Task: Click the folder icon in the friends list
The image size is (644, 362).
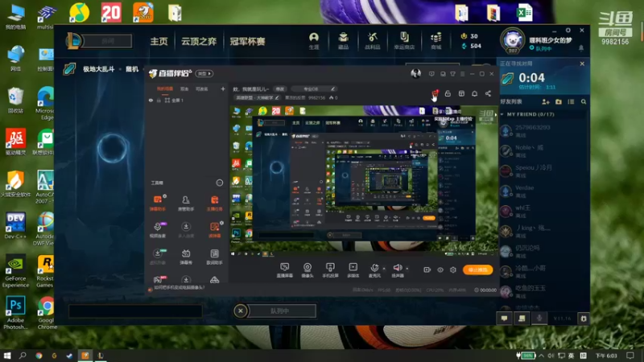Action: pyautogui.click(x=559, y=101)
